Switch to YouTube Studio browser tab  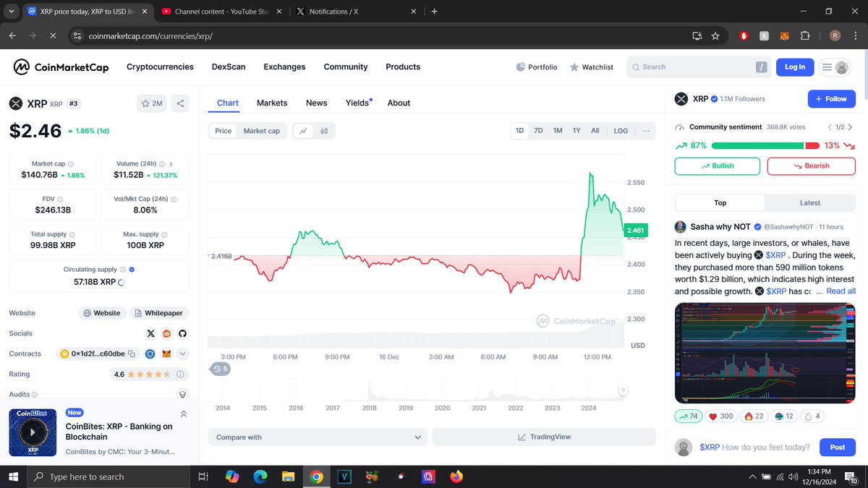(221, 12)
